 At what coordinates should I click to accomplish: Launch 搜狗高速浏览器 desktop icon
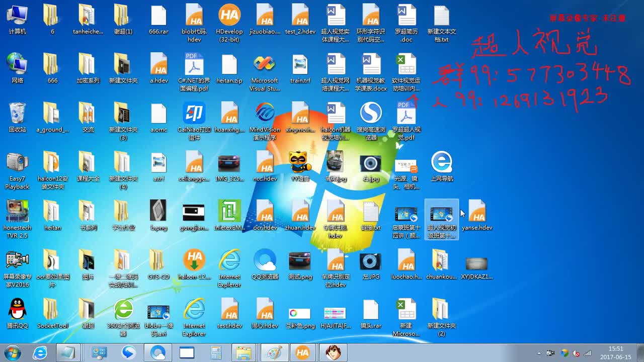click(x=371, y=122)
